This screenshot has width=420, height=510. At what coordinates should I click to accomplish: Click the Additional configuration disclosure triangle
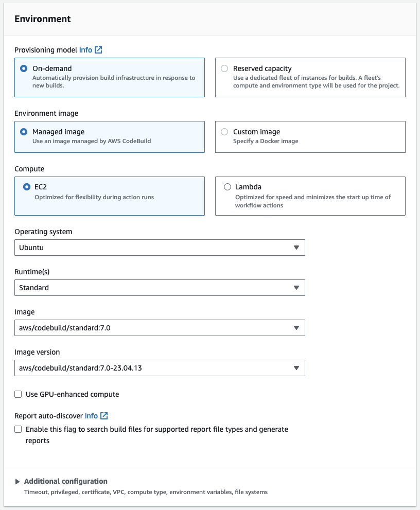coord(18,482)
